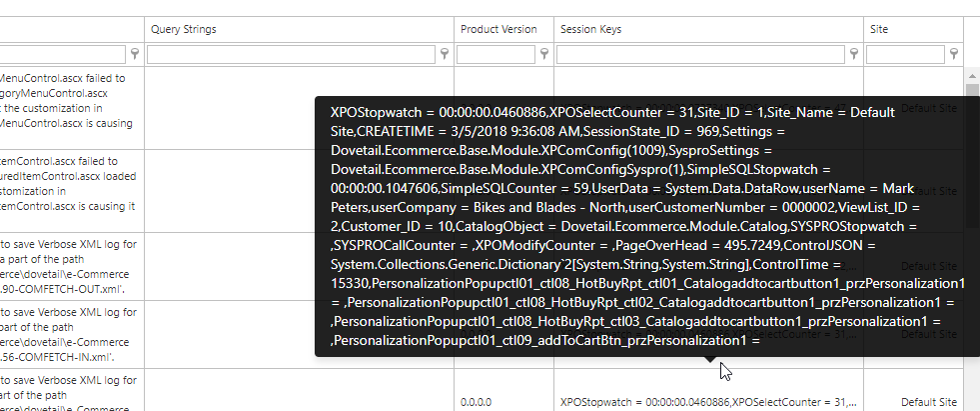The width and height of the screenshot is (980, 411).
Task: Click the Session Keys filter input
Action: click(700, 54)
